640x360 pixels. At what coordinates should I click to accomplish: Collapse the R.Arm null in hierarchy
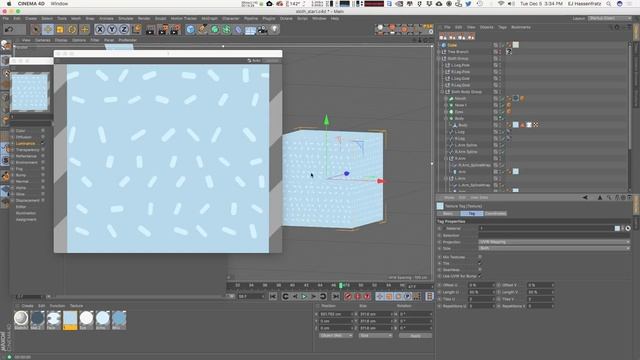pyautogui.click(x=446, y=158)
